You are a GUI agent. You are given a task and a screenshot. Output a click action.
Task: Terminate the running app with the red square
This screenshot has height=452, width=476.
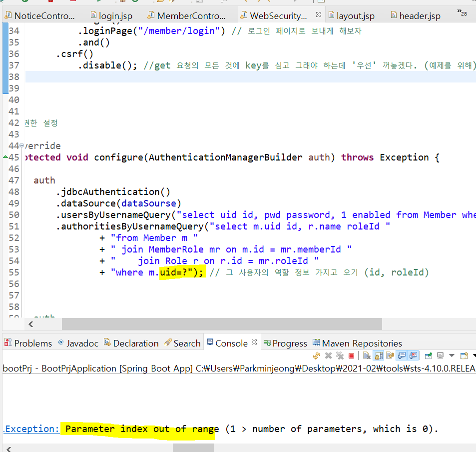(x=351, y=355)
